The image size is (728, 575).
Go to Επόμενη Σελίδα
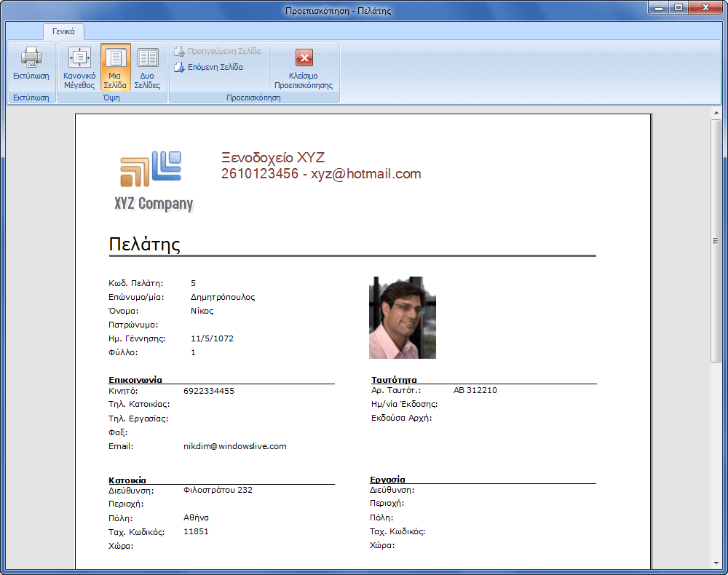tap(208, 68)
